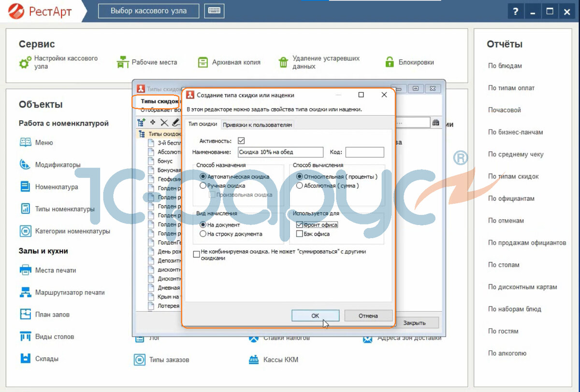Viewport: 580px width, 392px height.
Task: Open По блюдам report
Action: [x=505, y=66]
